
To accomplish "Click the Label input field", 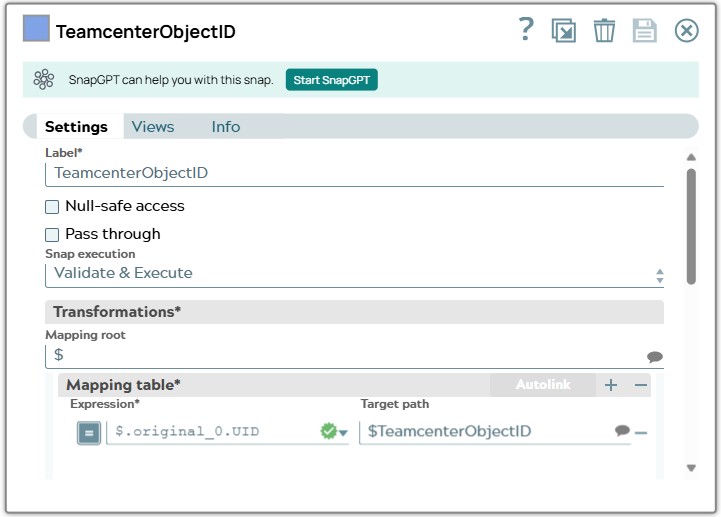I will (354, 173).
